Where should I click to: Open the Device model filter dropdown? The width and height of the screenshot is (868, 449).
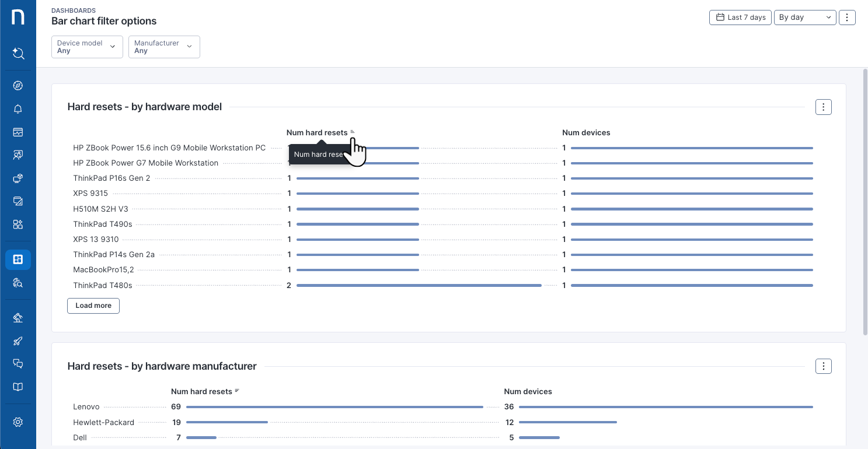86,47
